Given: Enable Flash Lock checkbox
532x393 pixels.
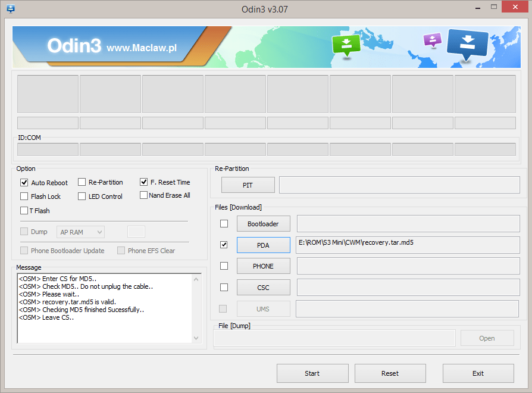Looking at the screenshot, I should tap(24, 196).
